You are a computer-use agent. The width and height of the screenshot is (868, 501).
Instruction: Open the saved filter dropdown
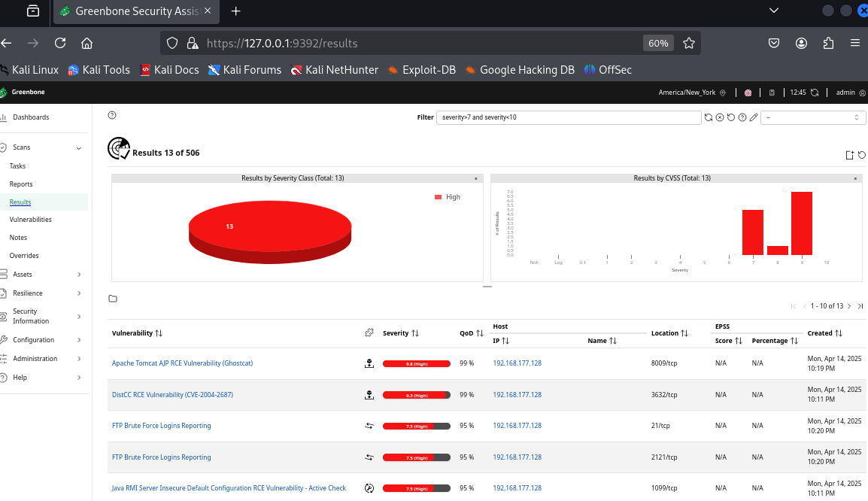click(813, 117)
